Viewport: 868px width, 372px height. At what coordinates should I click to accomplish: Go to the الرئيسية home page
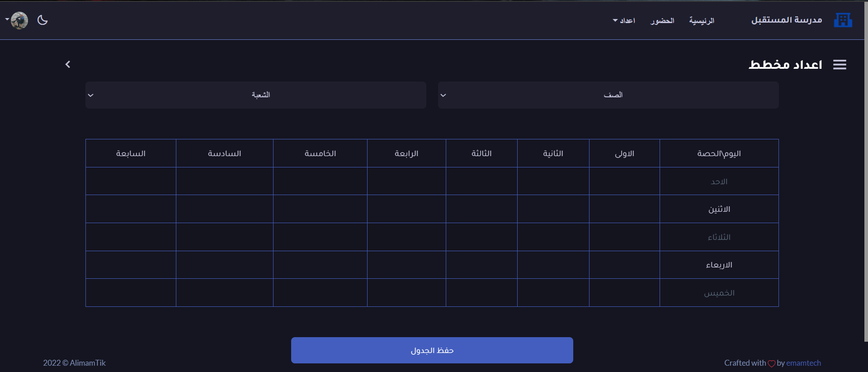coord(701,21)
